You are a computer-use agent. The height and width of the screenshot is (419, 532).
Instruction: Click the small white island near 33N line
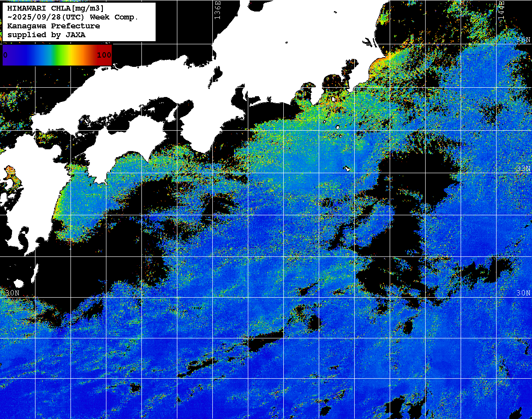(346, 168)
